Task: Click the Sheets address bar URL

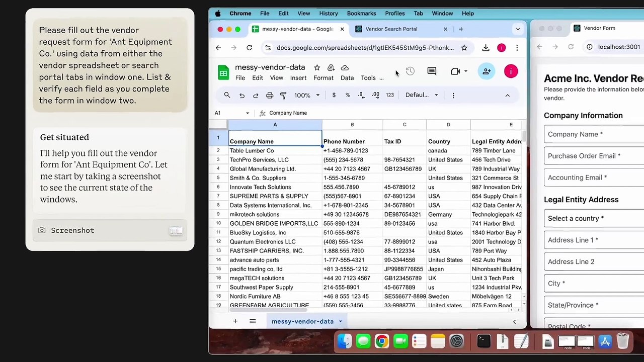Action: pos(365,48)
